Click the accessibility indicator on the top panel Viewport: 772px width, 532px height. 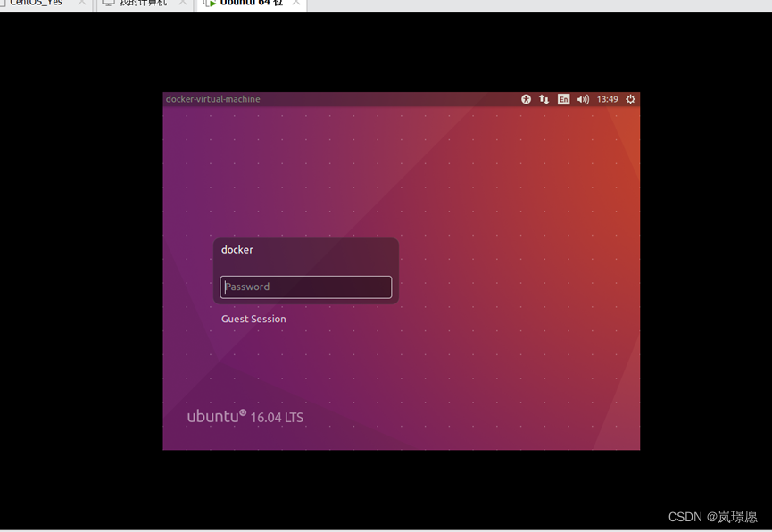click(x=527, y=99)
